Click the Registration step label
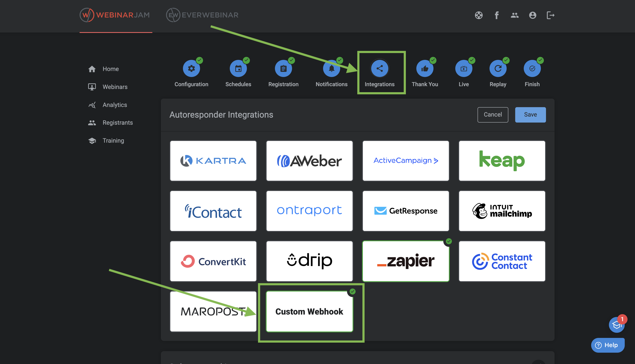 tap(283, 84)
